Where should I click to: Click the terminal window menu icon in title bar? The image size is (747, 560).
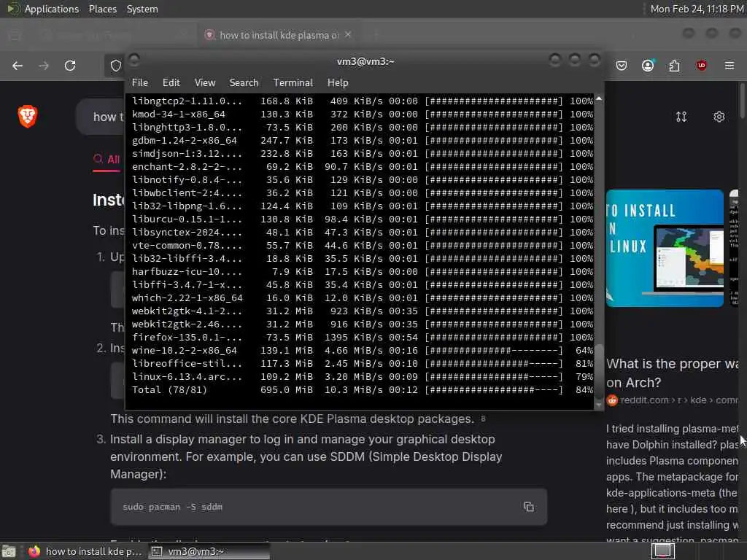point(134,61)
